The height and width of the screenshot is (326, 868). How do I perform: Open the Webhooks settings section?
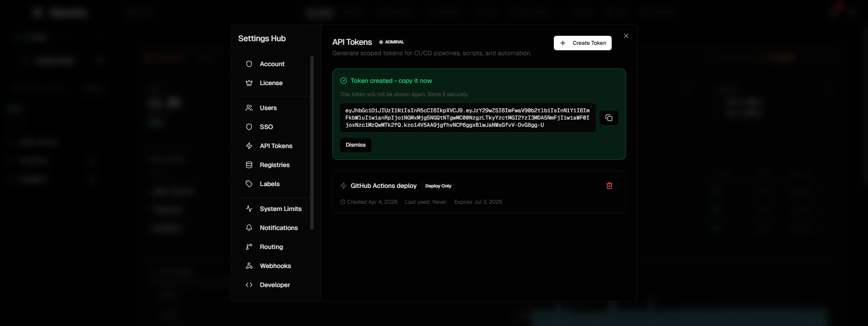pyautogui.click(x=274, y=266)
